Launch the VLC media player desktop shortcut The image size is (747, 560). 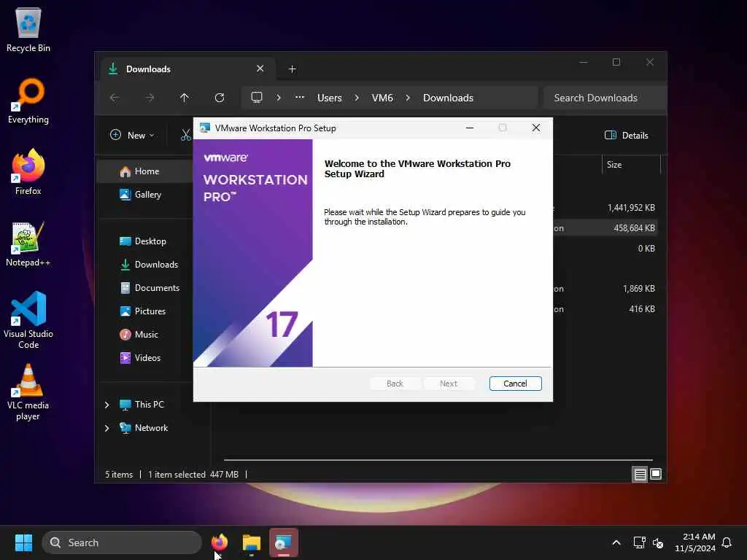[x=28, y=392]
